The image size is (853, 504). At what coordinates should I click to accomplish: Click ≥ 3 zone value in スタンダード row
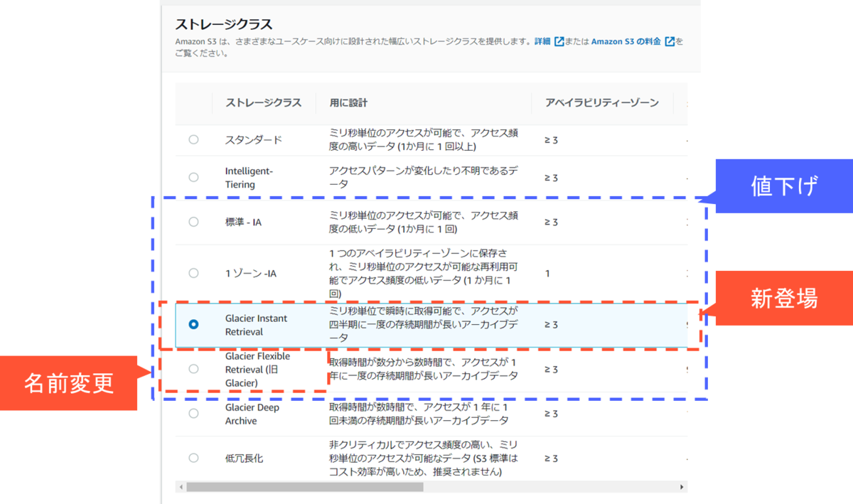click(x=551, y=140)
